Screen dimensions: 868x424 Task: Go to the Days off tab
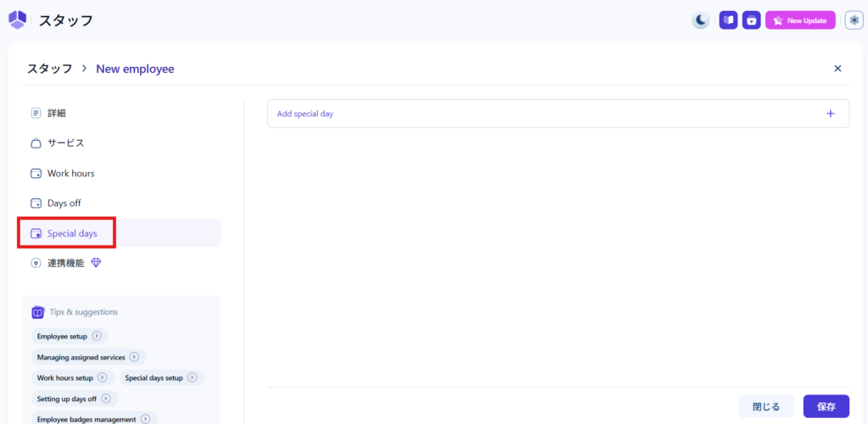(64, 204)
